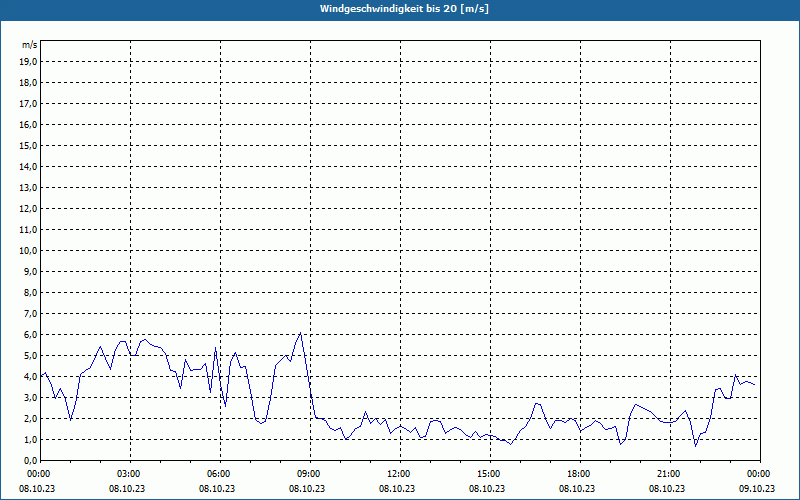Click the '16,0' y-axis value
This screenshot has width=800, height=500.
(x=28, y=124)
